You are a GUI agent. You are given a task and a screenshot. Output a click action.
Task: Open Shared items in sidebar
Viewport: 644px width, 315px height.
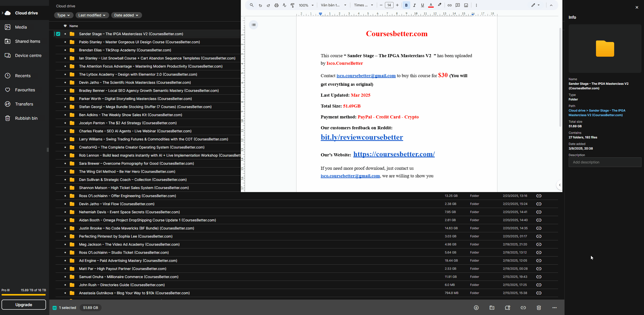(x=27, y=41)
